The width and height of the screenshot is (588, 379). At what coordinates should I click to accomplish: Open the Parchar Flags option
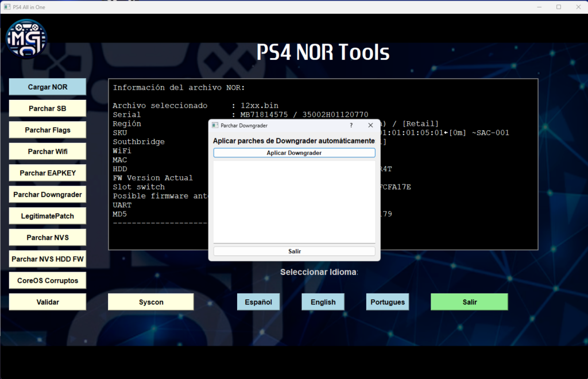48,130
